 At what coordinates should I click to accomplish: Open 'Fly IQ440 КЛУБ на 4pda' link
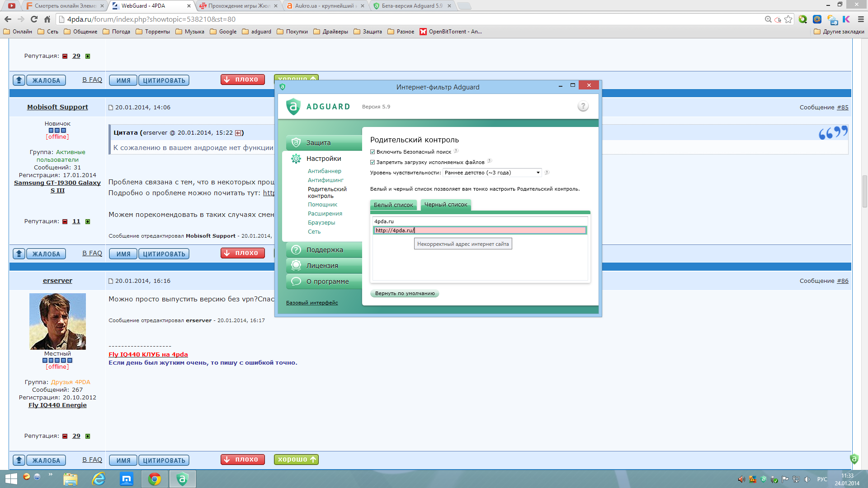148,355
